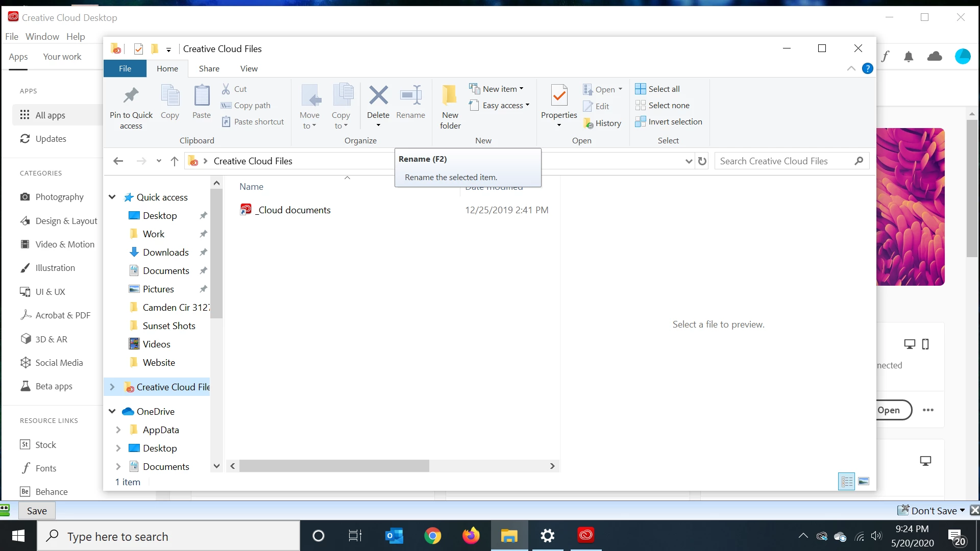
Task: Open Properties from the ribbon
Action: (x=559, y=95)
